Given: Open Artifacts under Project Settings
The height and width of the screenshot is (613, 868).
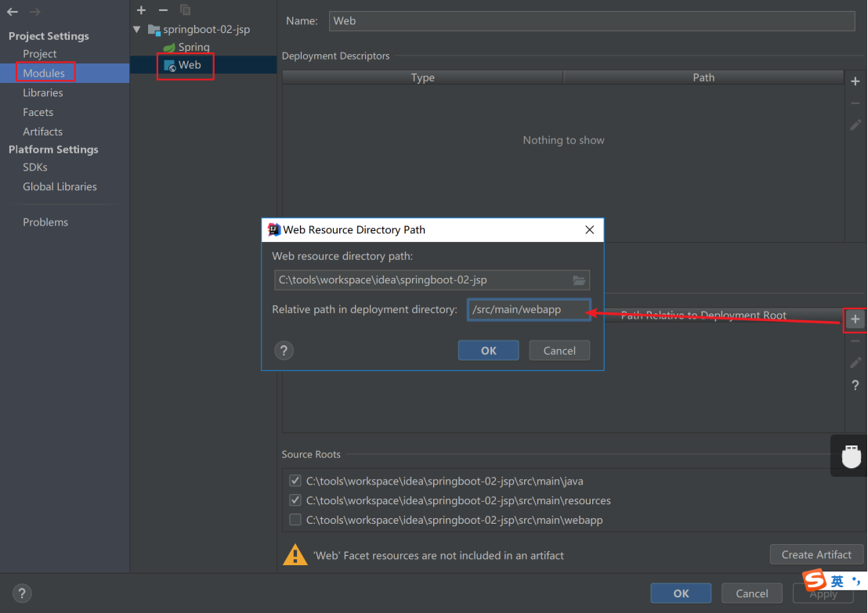Looking at the screenshot, I should click(x=42, y=131).
